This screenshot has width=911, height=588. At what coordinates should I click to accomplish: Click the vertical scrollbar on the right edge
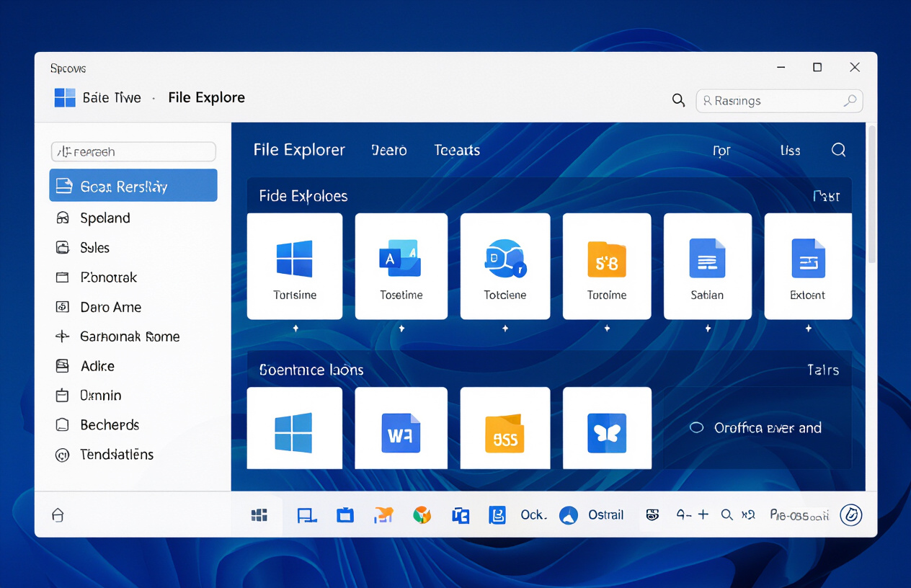click(871, 195)
